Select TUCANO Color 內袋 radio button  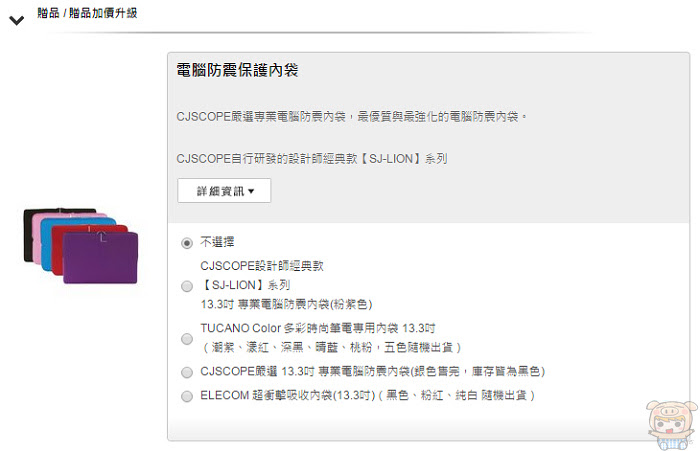tap(187, 338)
